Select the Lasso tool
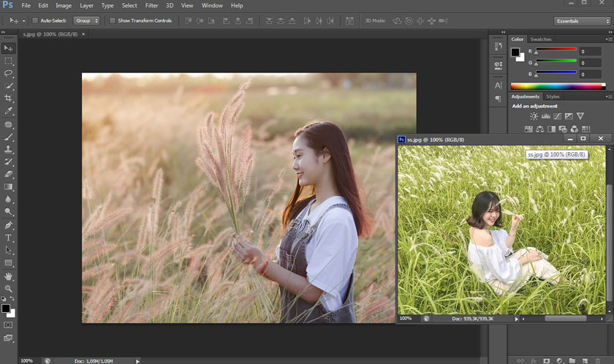 coord(9,73)
